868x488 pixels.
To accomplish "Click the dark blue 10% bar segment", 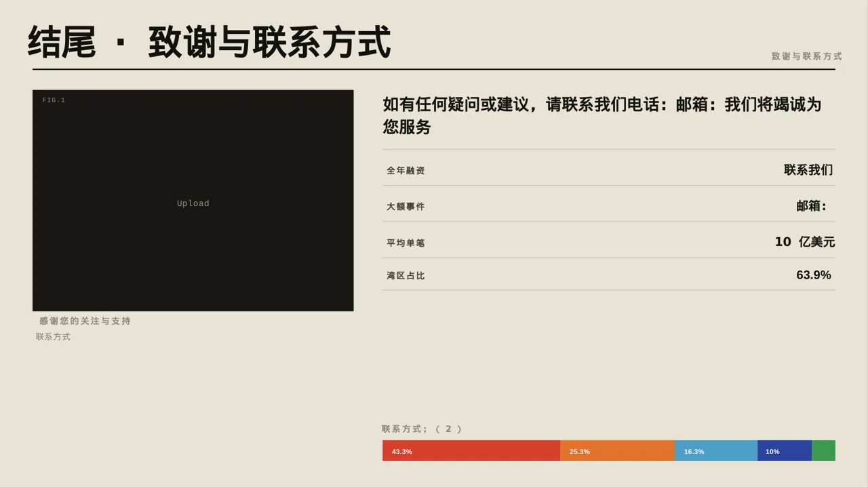I will 785,451.
